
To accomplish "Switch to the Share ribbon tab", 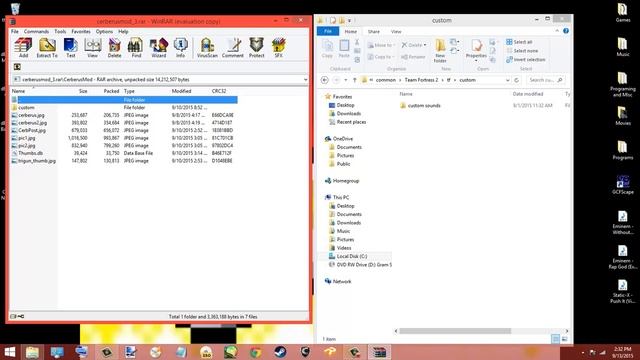I will (373, 31).
